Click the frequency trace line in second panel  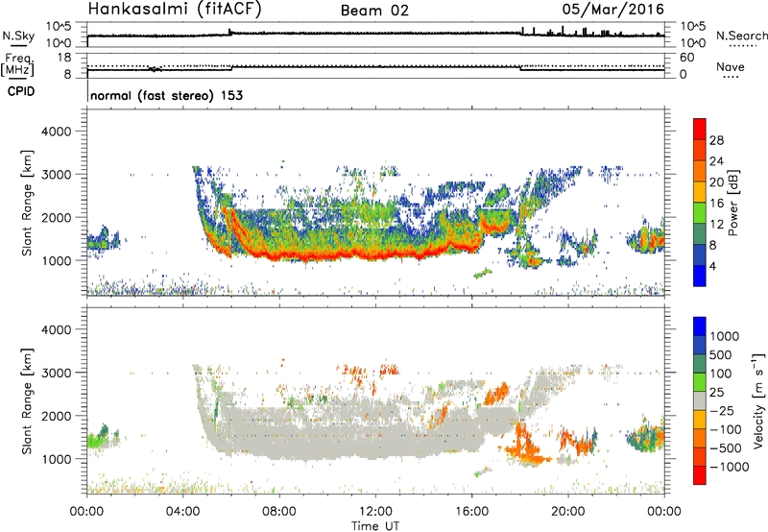375,67
